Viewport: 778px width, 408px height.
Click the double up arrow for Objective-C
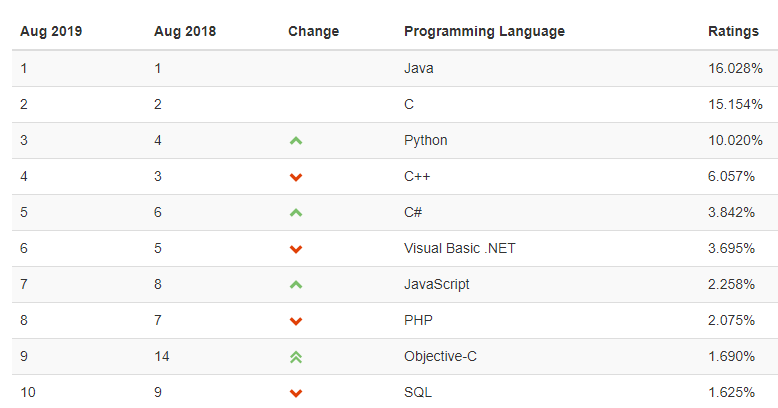point(296,357)
